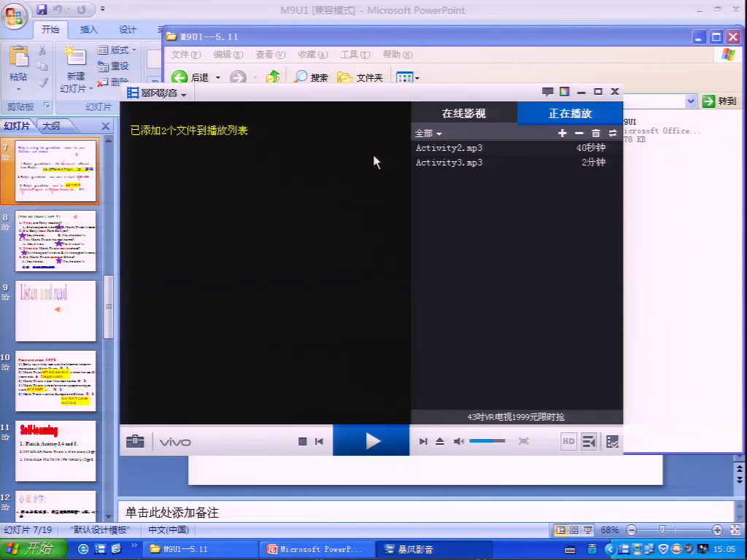Click the Windows 开始 Start button

coord(34,549)
